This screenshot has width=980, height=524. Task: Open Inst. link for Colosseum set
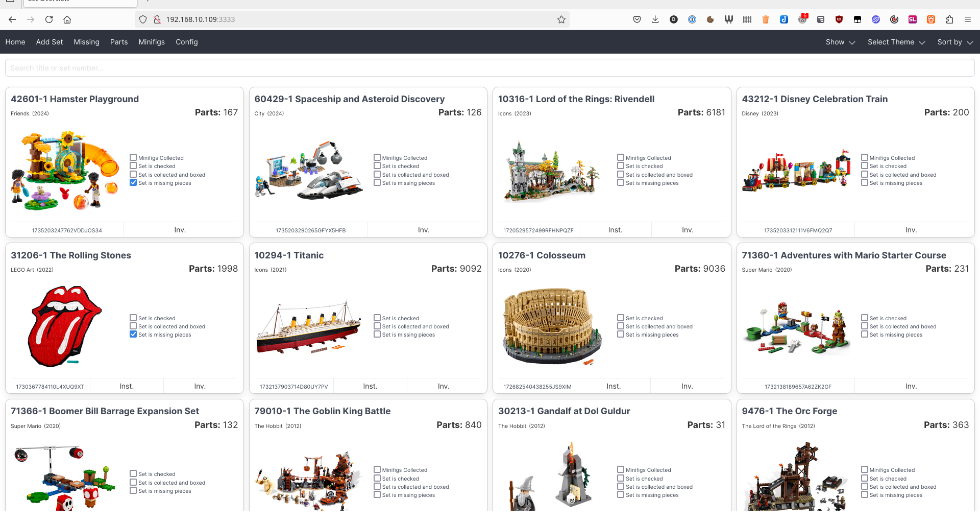click(x=614, y=386)
